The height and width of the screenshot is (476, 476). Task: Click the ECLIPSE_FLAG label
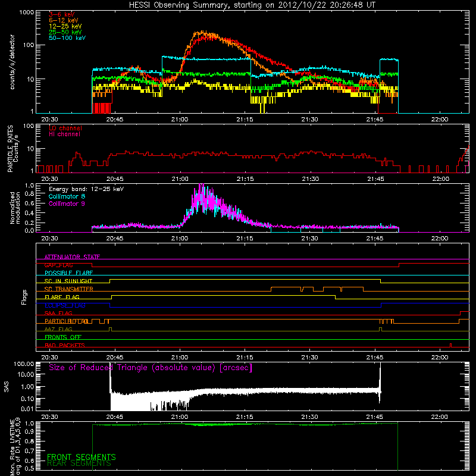65,305
